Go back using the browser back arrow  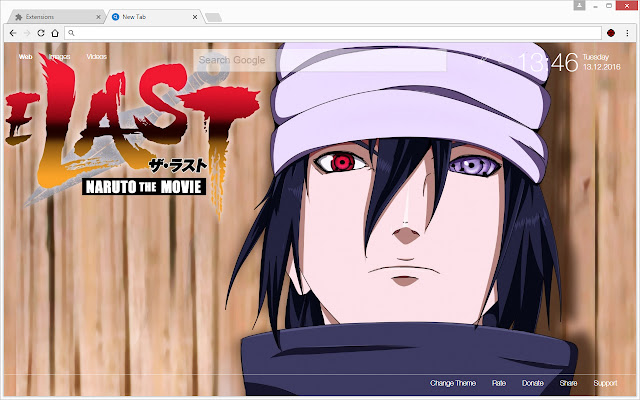click(13, 33)
